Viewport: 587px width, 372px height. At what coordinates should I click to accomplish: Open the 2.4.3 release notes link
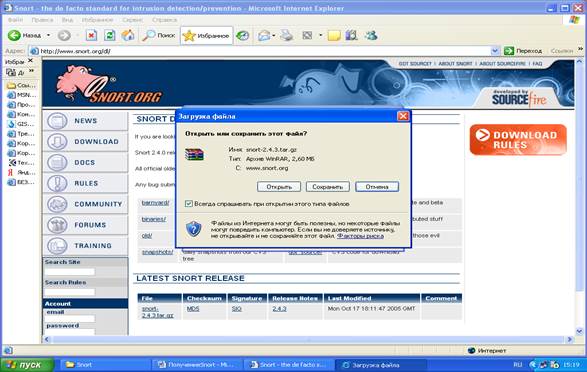tap(279, 309)
